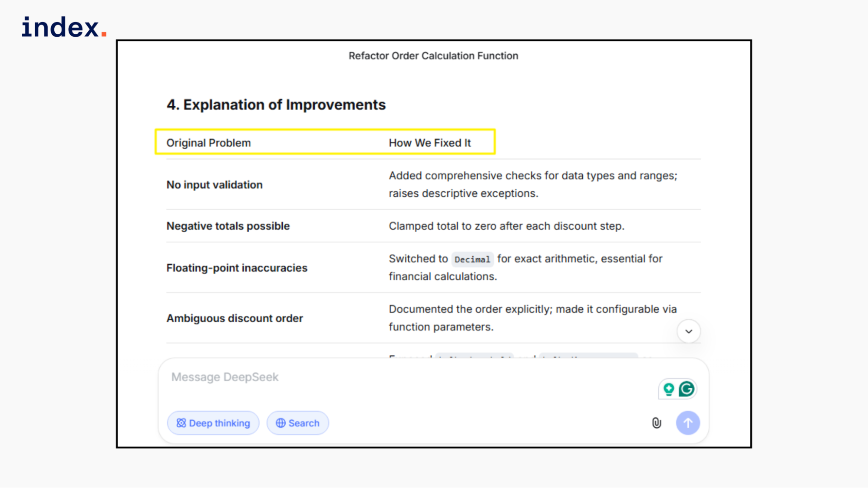The image size is (868, 488).
Task: Open the Grammarly G icon
Action: (686, 389)
